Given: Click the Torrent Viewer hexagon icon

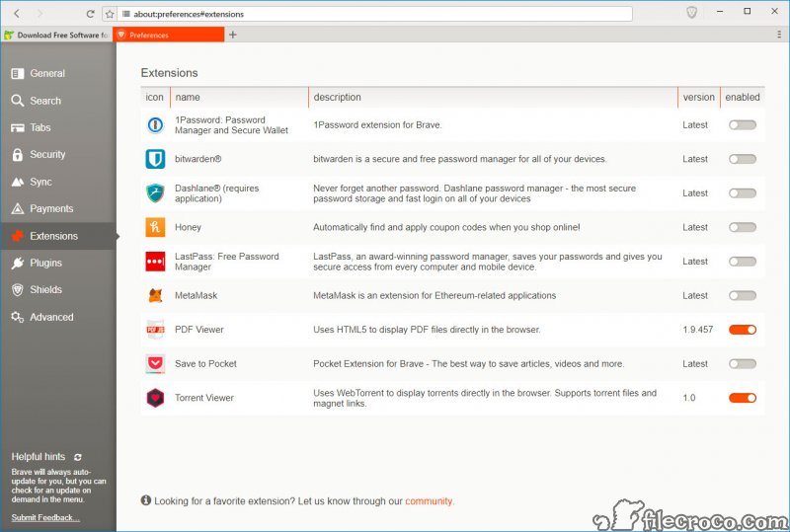Looking at the screenshot, I should (x=155, y=398).
